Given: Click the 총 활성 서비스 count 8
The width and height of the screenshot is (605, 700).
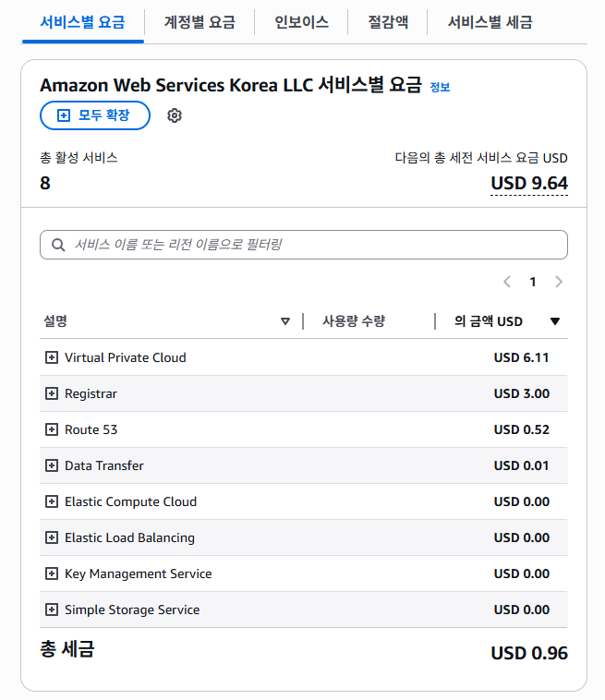Looking at the screenshot, I should coord(45,183).
